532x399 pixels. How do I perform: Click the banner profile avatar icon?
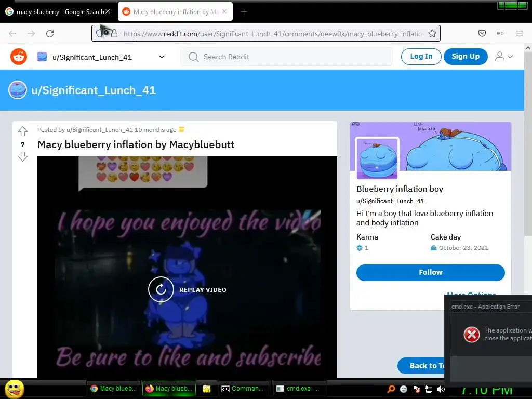click(x=17, y=90)
